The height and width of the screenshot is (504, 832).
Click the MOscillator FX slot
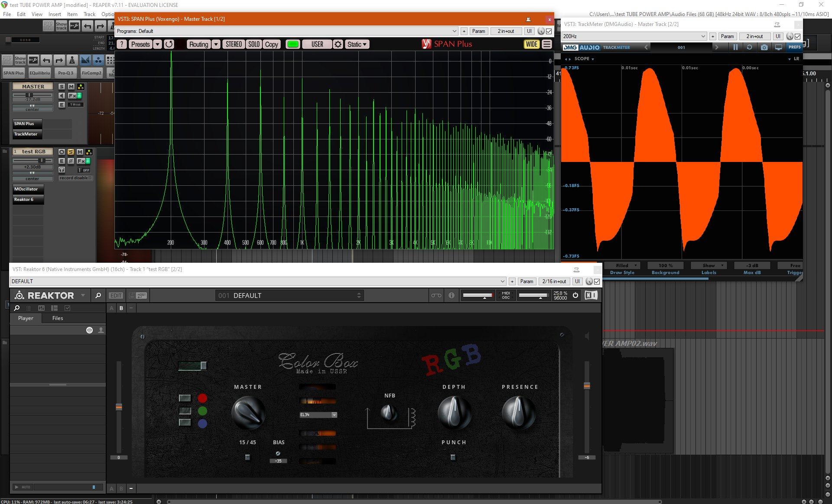tap(28, 189)
